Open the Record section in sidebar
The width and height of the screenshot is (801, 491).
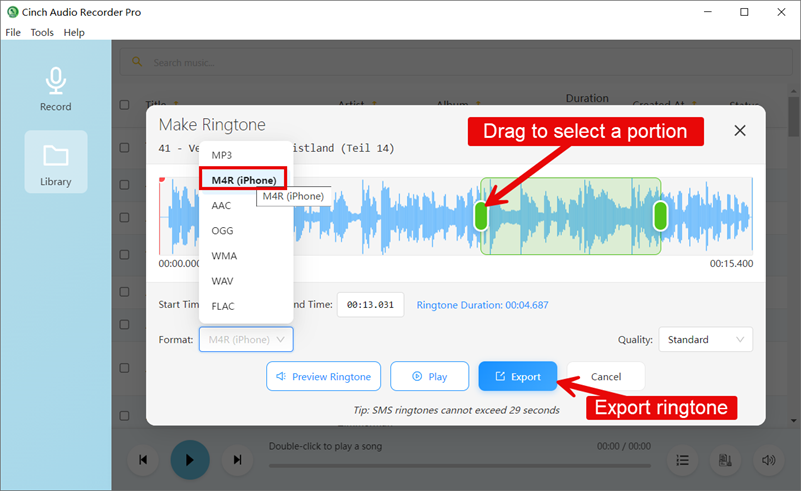coord(55,88)
